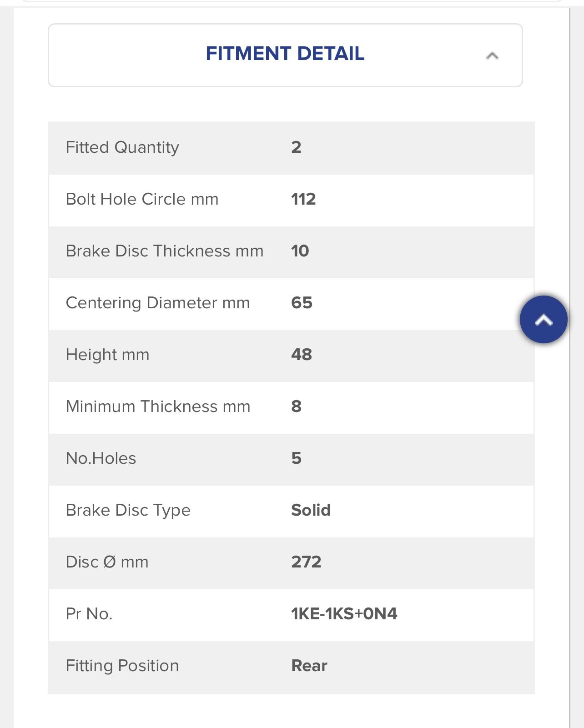Screen dimensions: 584x728
Task: Click the Disc Ø mm label
Action: click(107, 562)
